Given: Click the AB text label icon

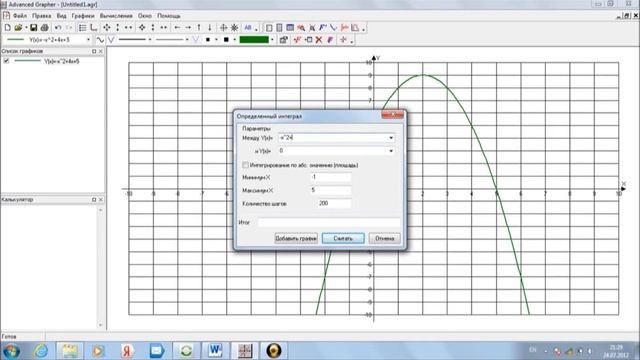Looking at the screenshot, I should (248, 28).
